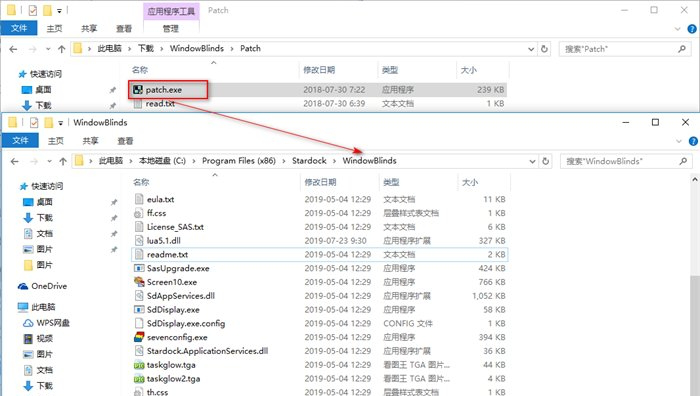Click the eula.txt file icon
The image size is (700, 411).
coord(139,199)
